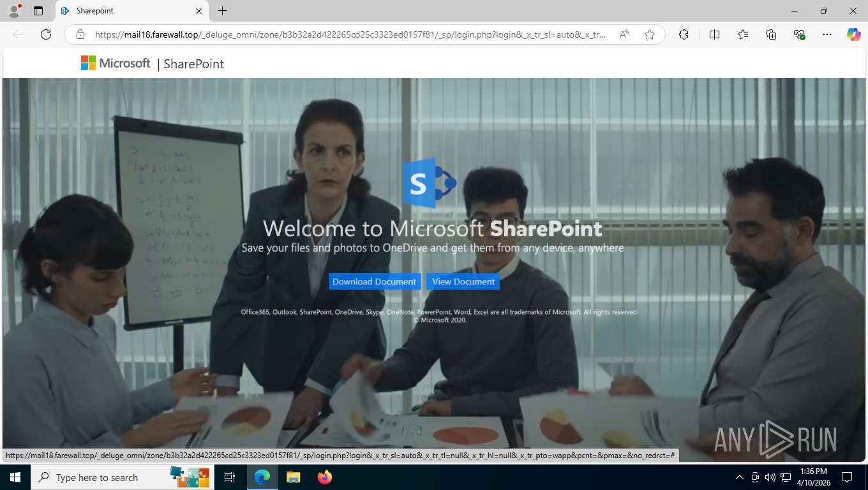Go back with the back arrow
The width and height of the screenshot is (868, 490).
pyautogui.click(x=18, y=34)
